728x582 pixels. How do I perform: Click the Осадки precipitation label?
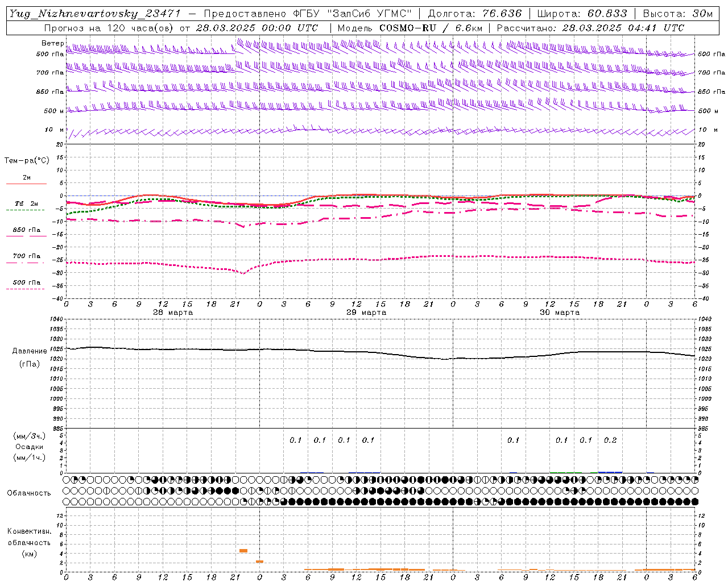pos(30,447)
